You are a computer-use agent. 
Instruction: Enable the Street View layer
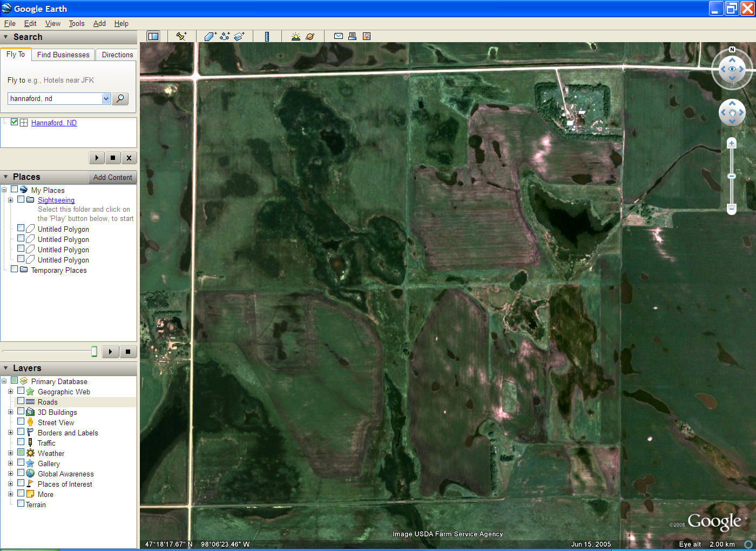point(21,421)
